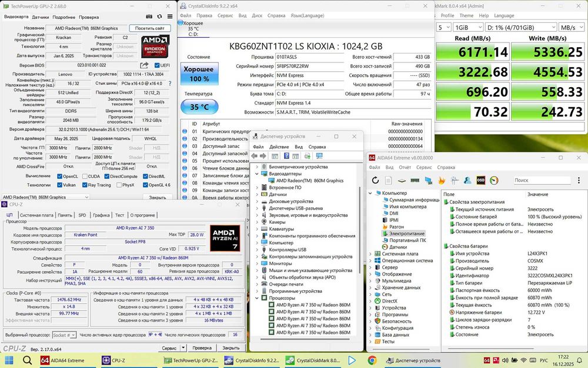Open Google Chrome from the taskbar

pos(372,360)
